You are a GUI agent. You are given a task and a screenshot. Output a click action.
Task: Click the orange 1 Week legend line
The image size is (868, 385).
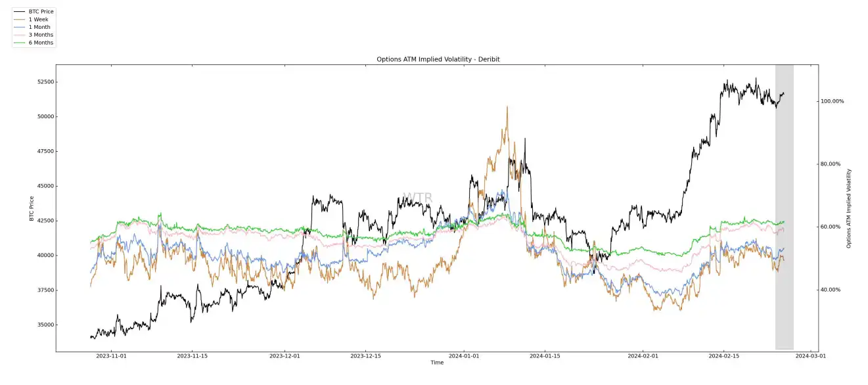(20, 20)
